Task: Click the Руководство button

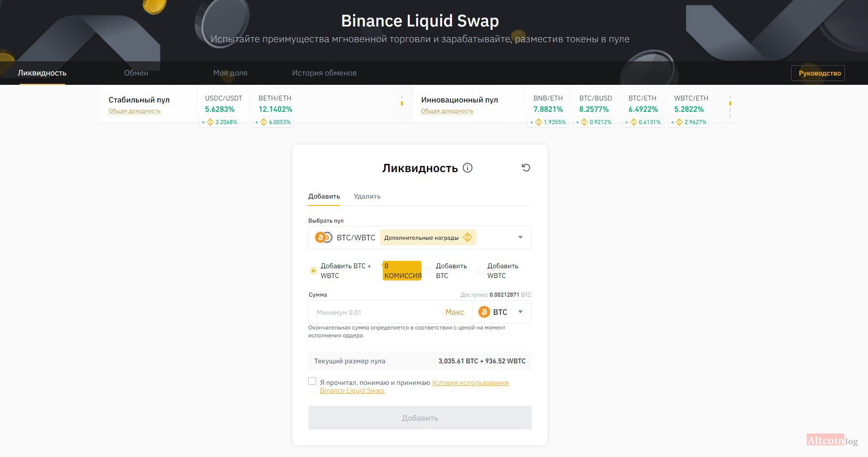Action: (819, 73)
